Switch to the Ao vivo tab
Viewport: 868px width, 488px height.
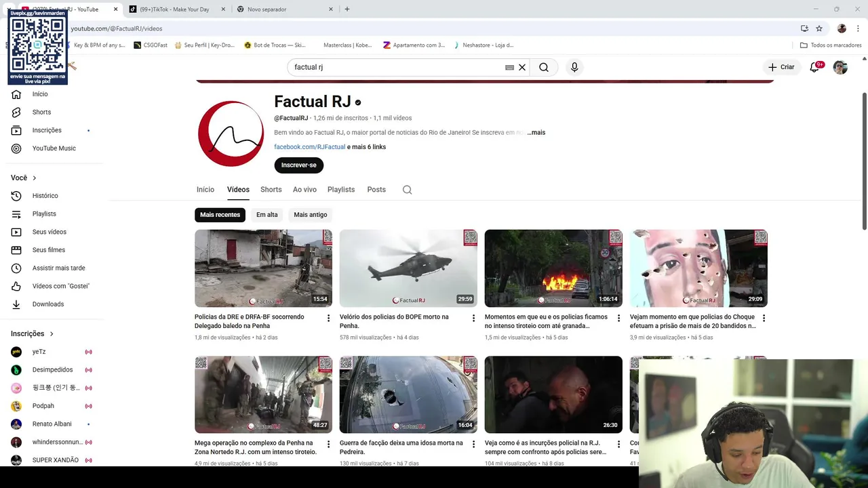pyautogui.click(x=304, y=190)
